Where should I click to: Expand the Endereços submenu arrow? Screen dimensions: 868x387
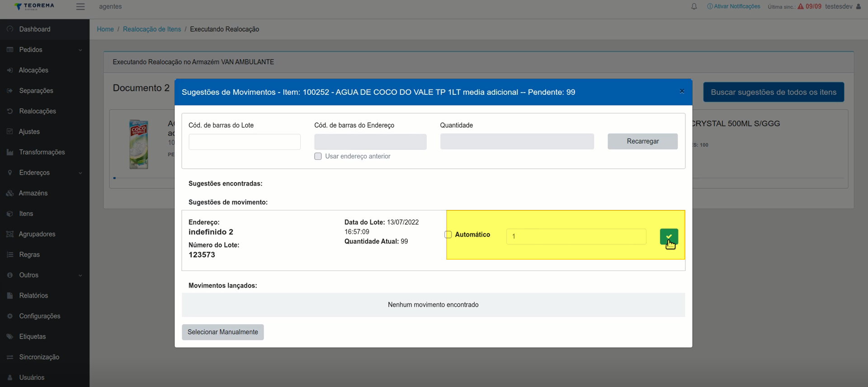80,173
